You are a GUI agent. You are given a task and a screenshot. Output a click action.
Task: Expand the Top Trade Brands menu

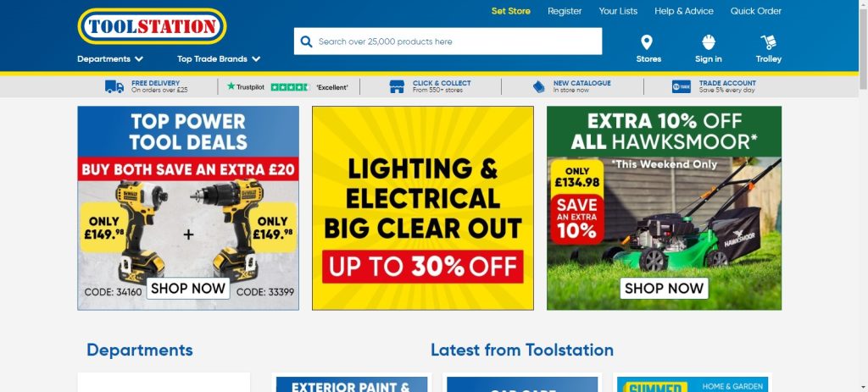click(x=219, y=58)
